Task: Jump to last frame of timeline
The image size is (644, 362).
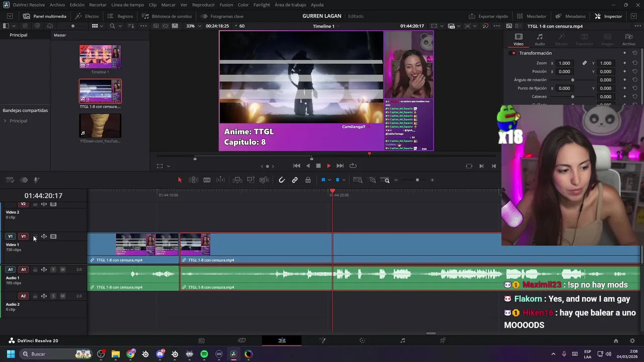Action: coord(340,166)
